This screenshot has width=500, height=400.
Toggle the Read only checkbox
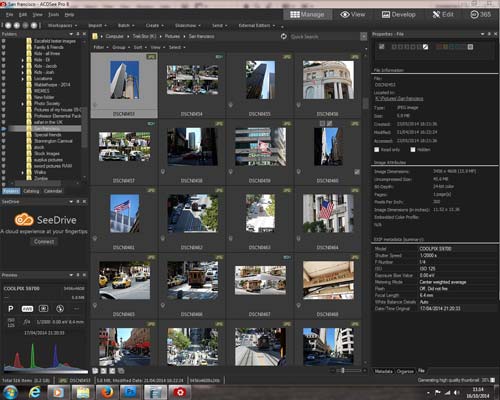pyautogui.click(x=377, y=150)
